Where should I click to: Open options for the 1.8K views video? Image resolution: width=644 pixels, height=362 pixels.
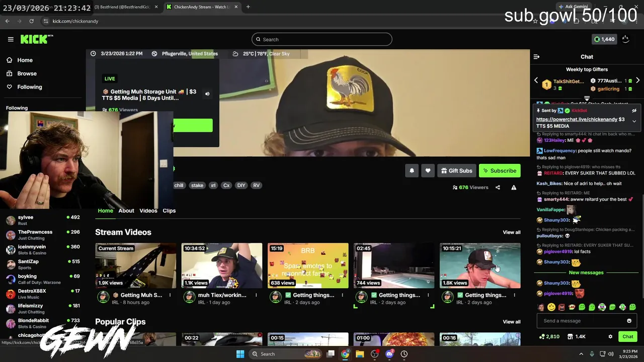514,295
